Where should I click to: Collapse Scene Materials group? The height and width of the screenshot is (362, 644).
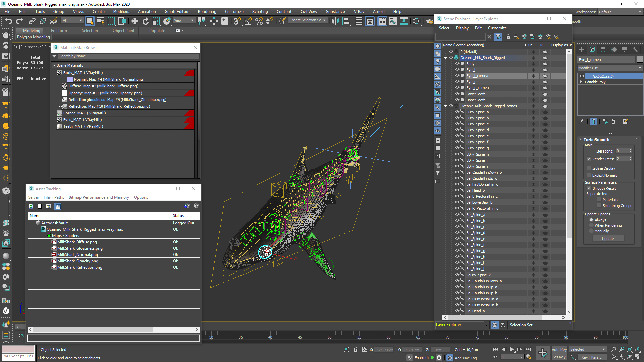(x=54, y=65)
